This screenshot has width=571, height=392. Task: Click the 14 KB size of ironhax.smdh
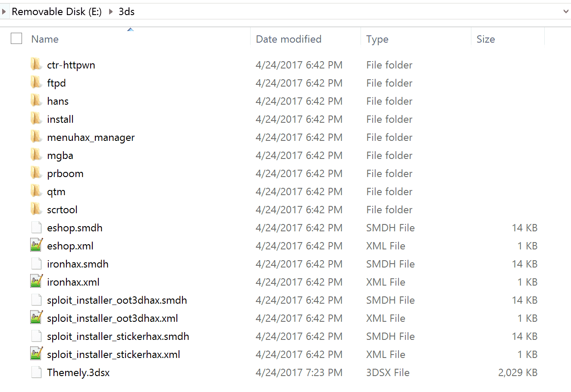coord(524,264)
